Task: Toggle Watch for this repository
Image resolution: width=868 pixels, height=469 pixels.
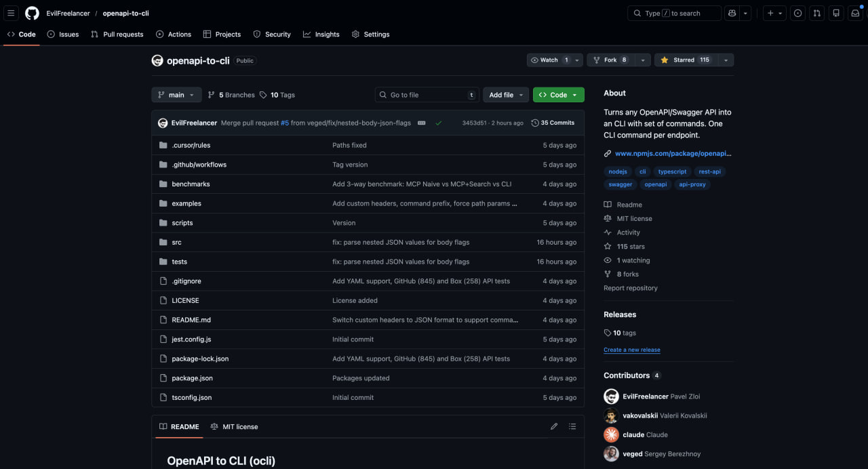Action: pyautogui.click(x=550, y=60)
